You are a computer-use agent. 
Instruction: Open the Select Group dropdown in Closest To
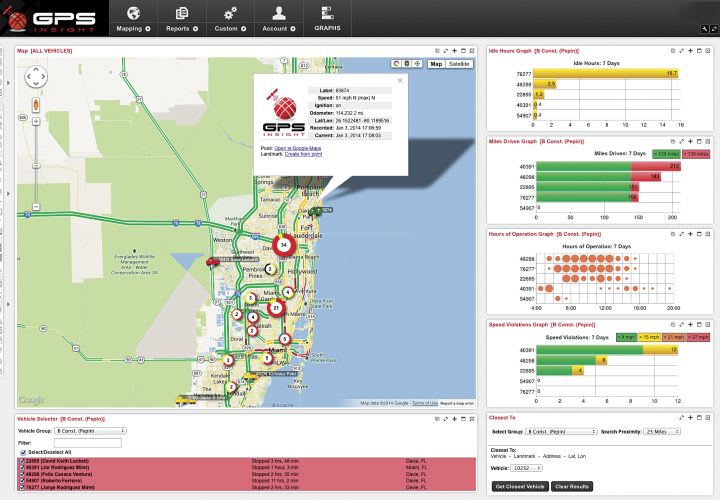pos(561,432)
